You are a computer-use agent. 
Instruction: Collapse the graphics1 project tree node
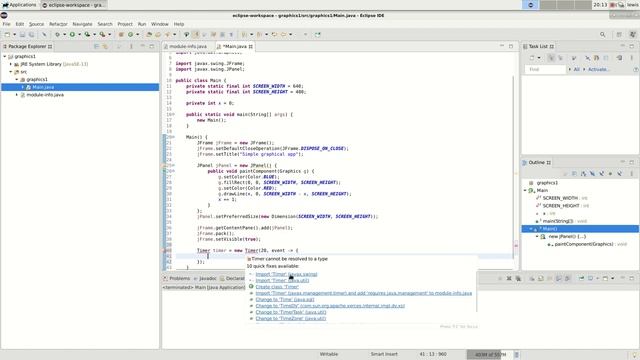[x=5, y=57]
